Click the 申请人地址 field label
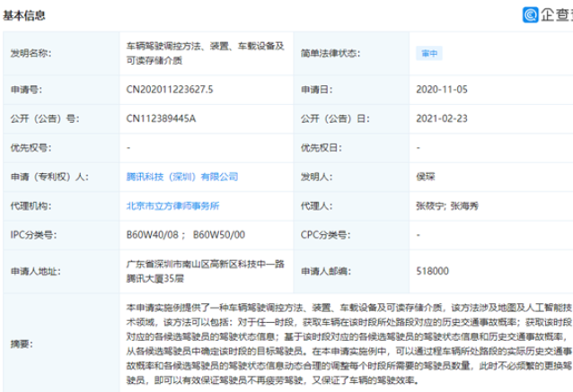573x392 pixels. tap(36, 271)
